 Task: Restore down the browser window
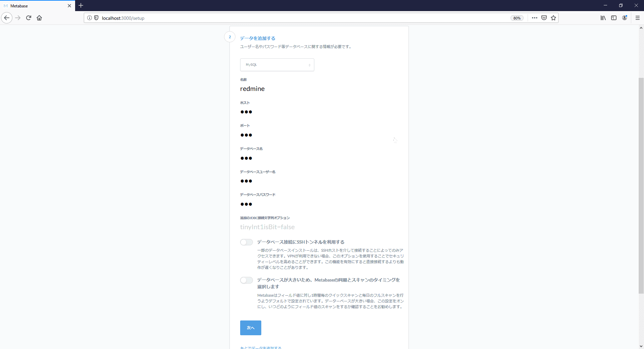(x=621, y=5)
